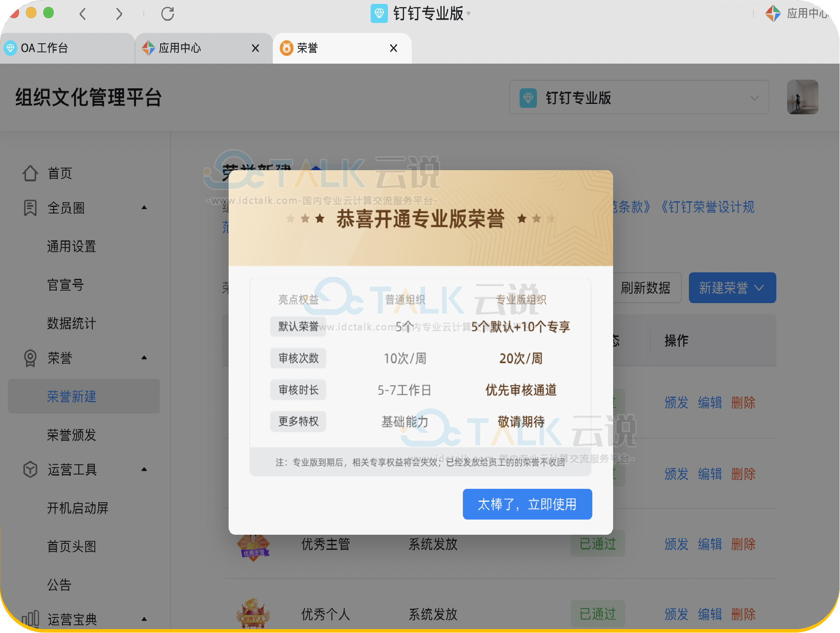Click the 首页 home icon in sidebar
This screenshot has height=633, width=840.
[x=30, y=174]
